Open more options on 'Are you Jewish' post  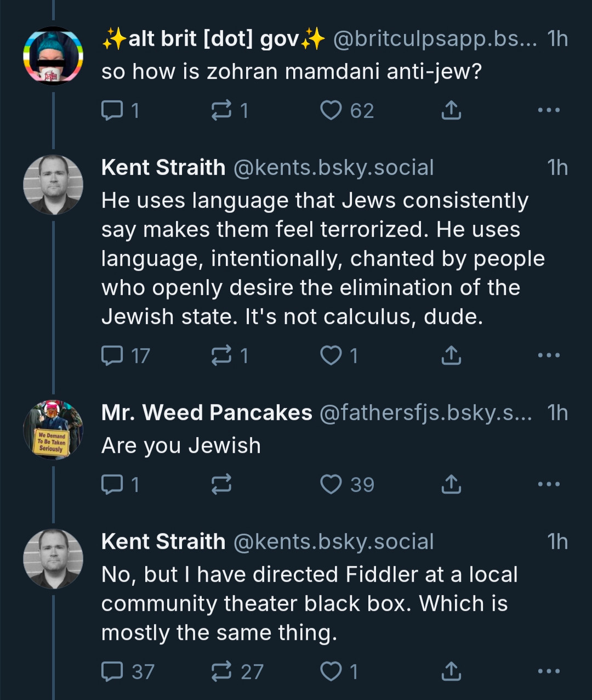(x=549, y=484)
